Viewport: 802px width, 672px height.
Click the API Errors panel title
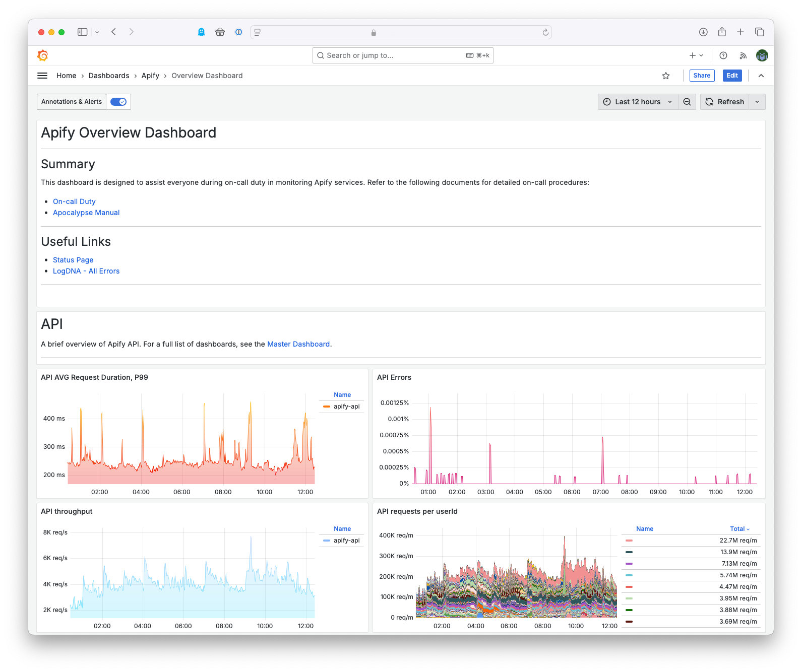click(x=394, y=377)
